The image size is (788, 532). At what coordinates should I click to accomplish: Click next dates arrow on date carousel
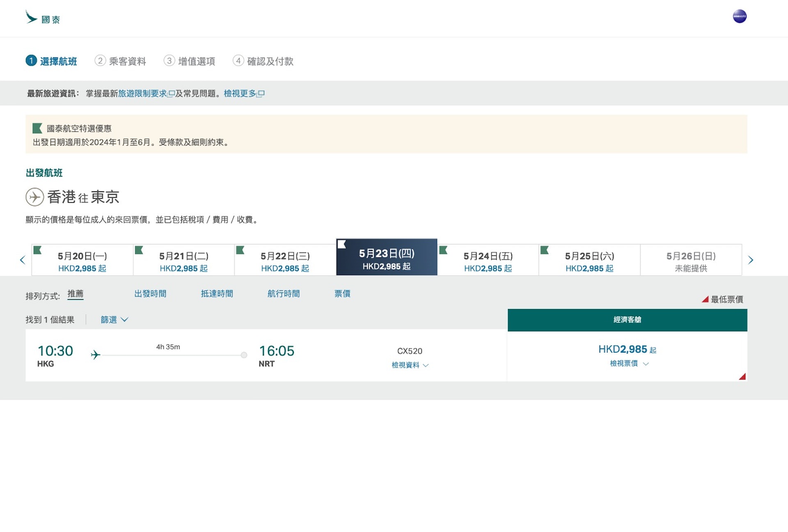click(x=750, y=260)
